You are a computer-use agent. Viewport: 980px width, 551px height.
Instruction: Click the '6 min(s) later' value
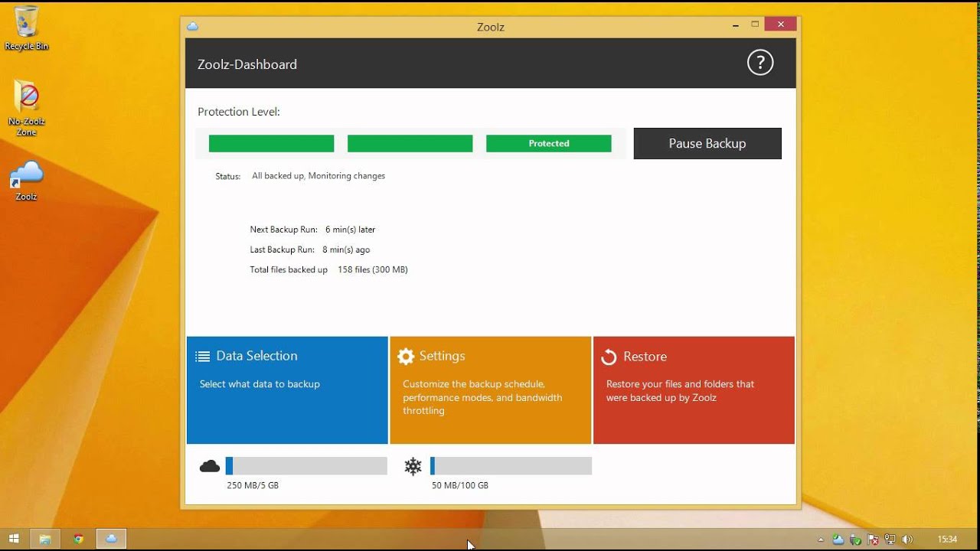tap(350, 230)
